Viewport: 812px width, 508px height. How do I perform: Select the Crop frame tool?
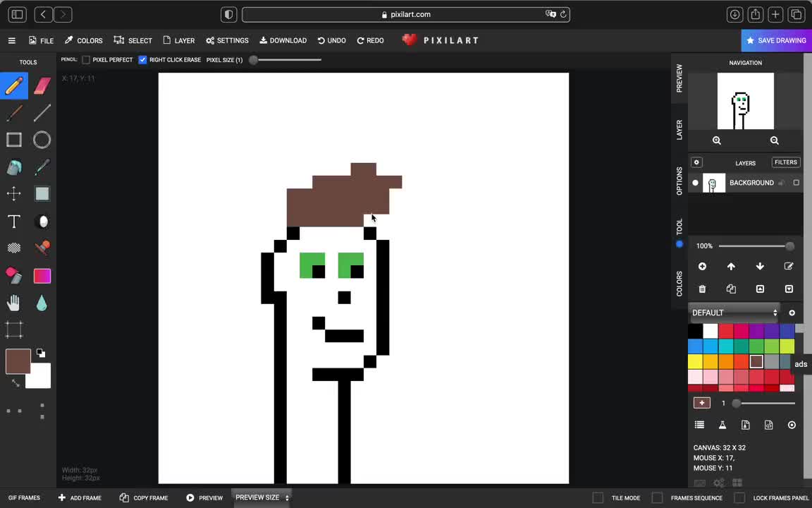point(14,329)
